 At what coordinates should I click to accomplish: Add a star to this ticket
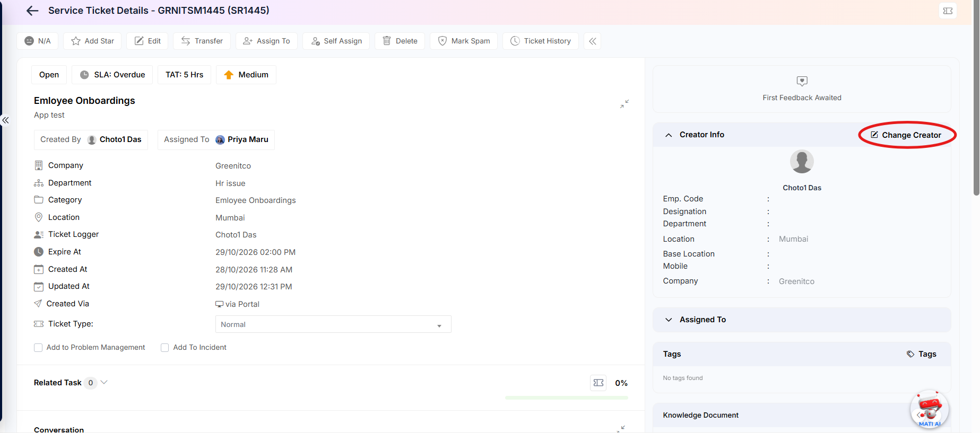pos(92,41)
